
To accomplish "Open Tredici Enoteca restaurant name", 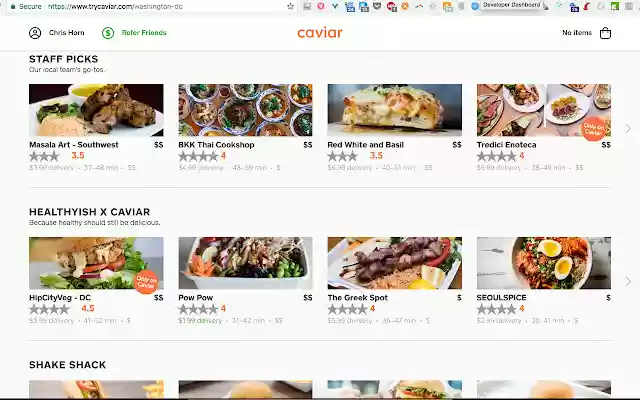I will (x=507, y=144).
